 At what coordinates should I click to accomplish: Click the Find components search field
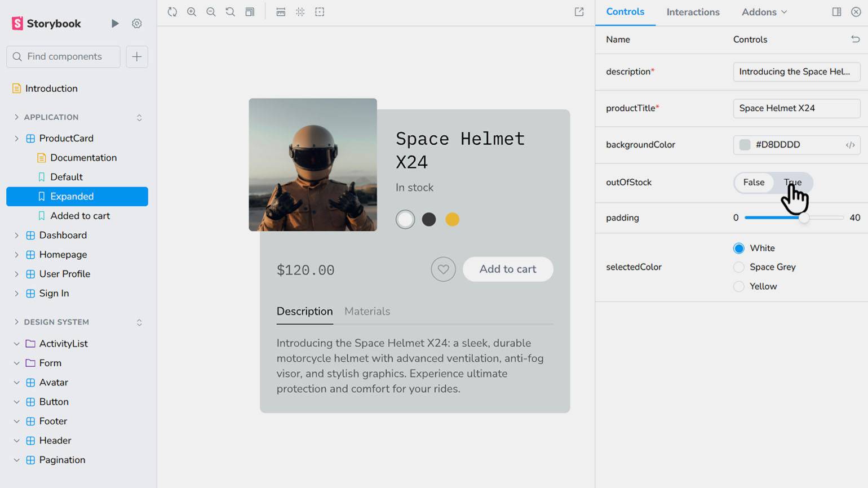pos(63,56)
